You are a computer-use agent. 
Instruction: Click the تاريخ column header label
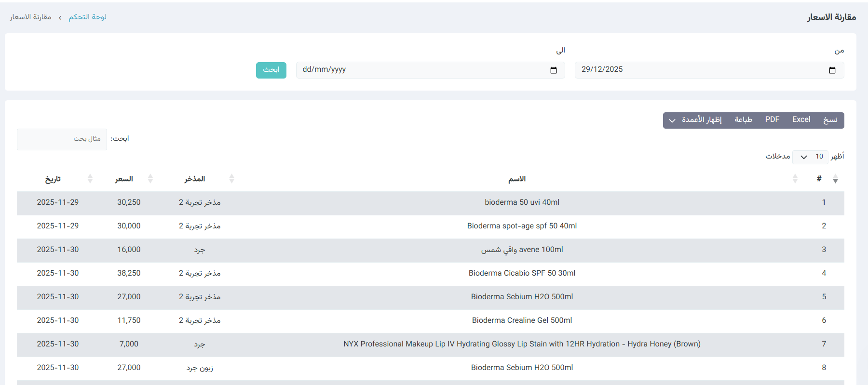coord(53,179)
